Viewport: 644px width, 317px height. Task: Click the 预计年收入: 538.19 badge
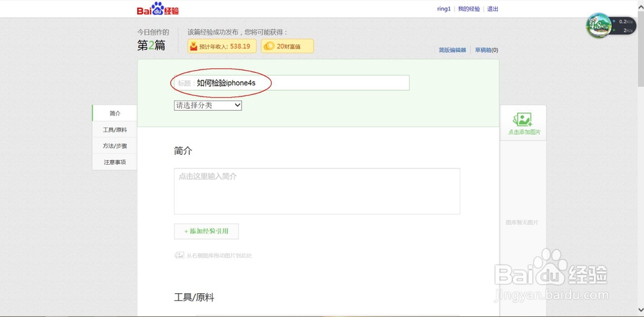tap(222, 46)
